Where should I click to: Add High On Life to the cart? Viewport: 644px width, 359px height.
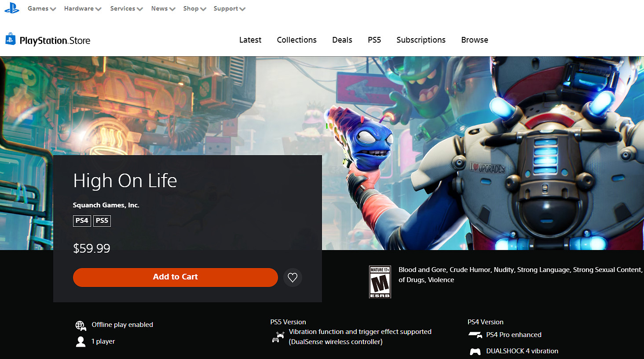pos(175,277)
